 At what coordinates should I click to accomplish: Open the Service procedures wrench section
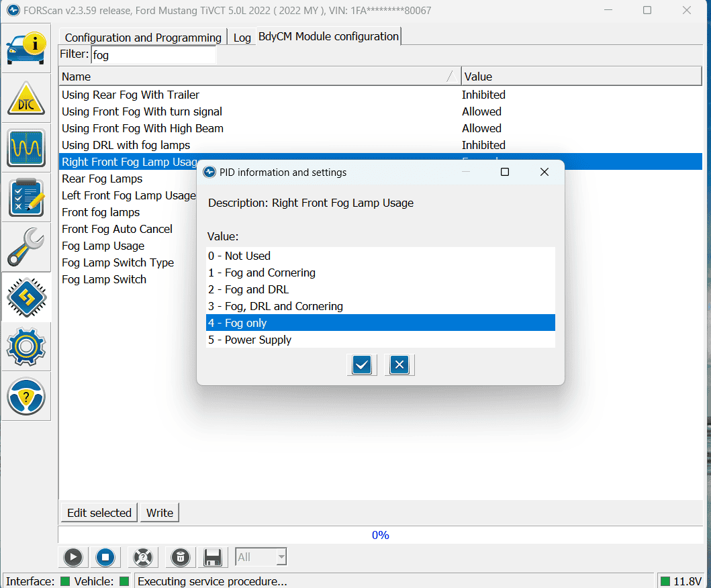coord(26,248)
